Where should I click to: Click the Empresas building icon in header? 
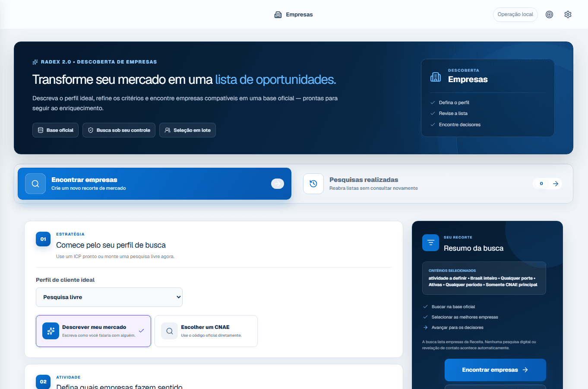coord(278,15)
